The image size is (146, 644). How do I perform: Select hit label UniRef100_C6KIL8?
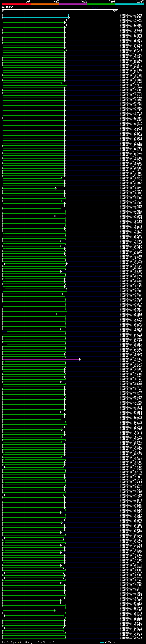(131, 314)
